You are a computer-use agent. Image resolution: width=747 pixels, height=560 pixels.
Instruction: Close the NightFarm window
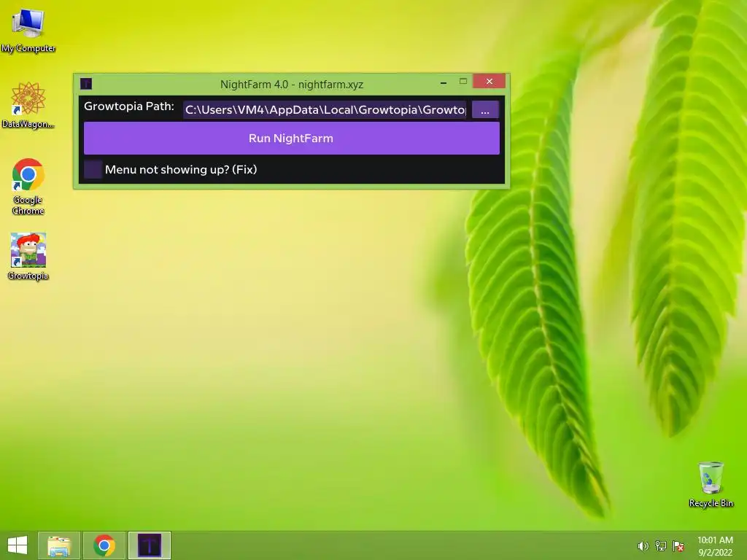(x=489, y=82)
